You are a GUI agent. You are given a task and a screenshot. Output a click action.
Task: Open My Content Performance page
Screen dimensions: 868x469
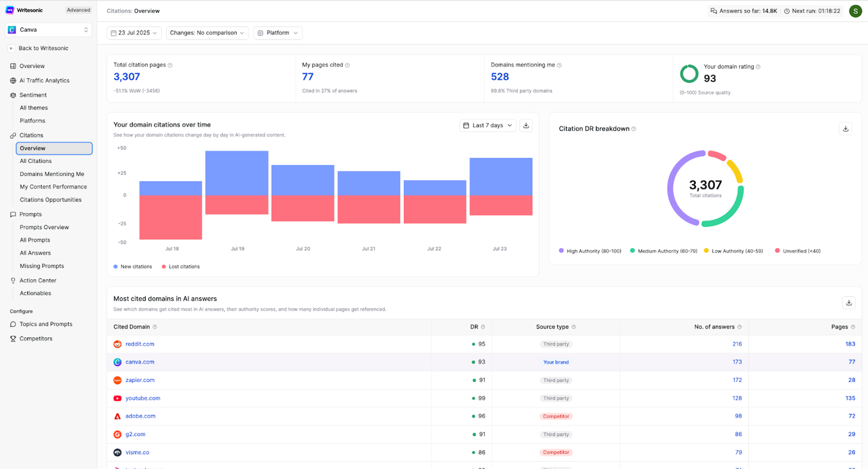[x=53, y=187]
